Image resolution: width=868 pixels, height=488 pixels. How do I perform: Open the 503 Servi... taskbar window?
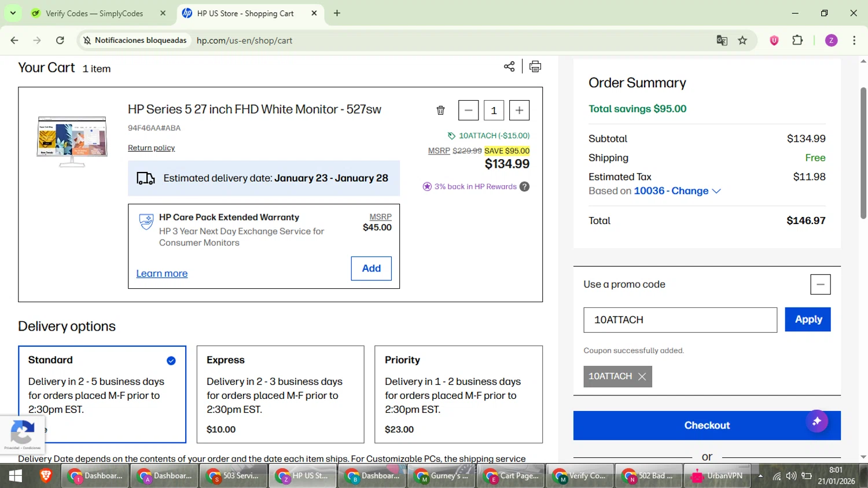234,476
